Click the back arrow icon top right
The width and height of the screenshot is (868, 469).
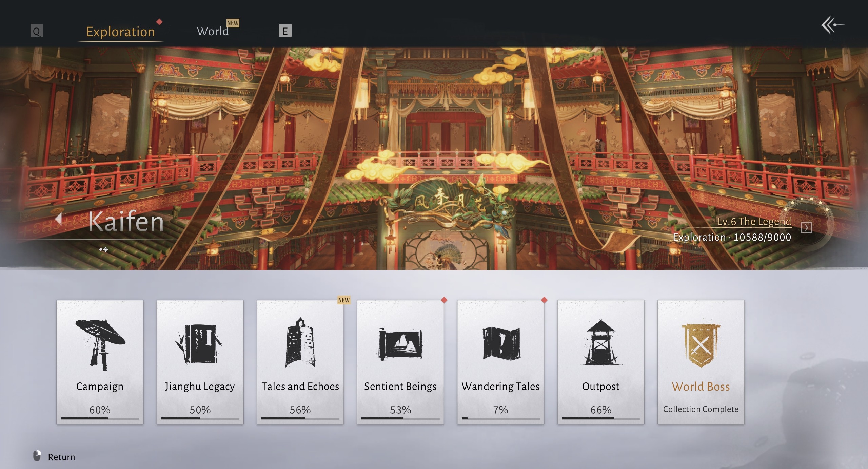pyautogui.click(x=832, y=25)
